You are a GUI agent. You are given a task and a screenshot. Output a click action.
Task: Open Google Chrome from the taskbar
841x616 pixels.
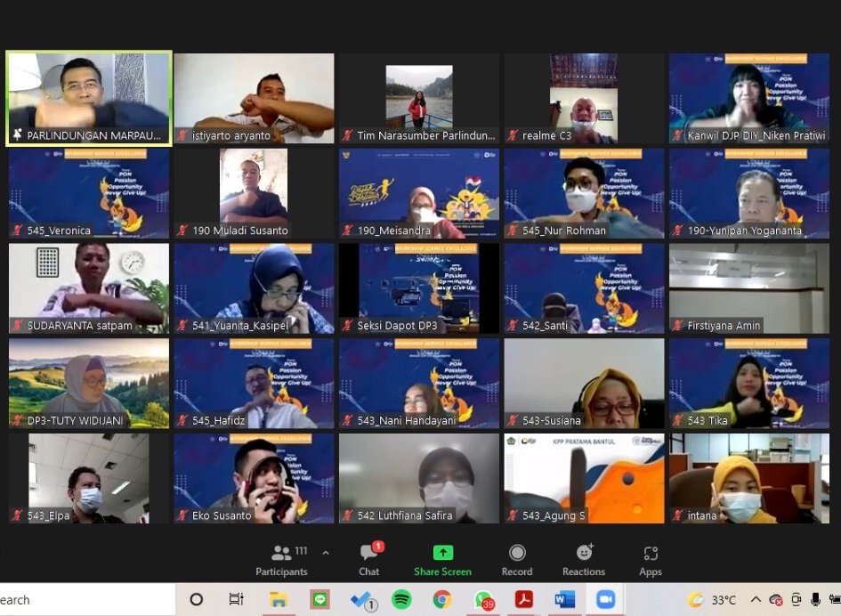[x=442, y=600]
